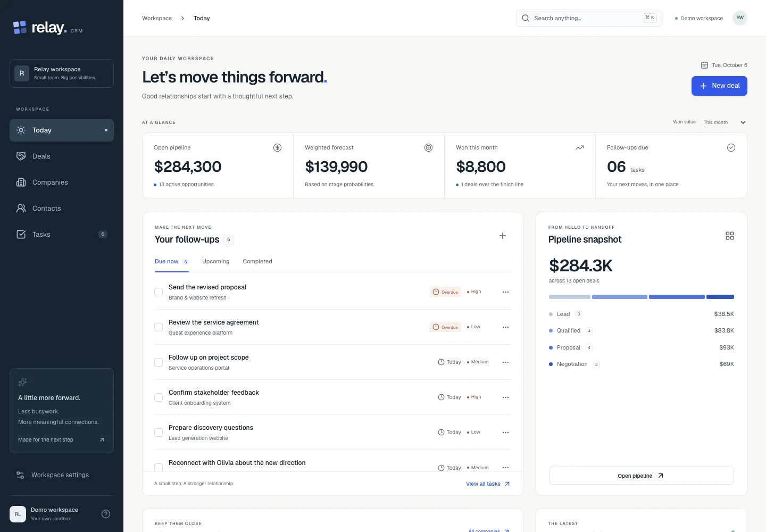Go to Workspace breadcrumb

(x=157, y=18)
